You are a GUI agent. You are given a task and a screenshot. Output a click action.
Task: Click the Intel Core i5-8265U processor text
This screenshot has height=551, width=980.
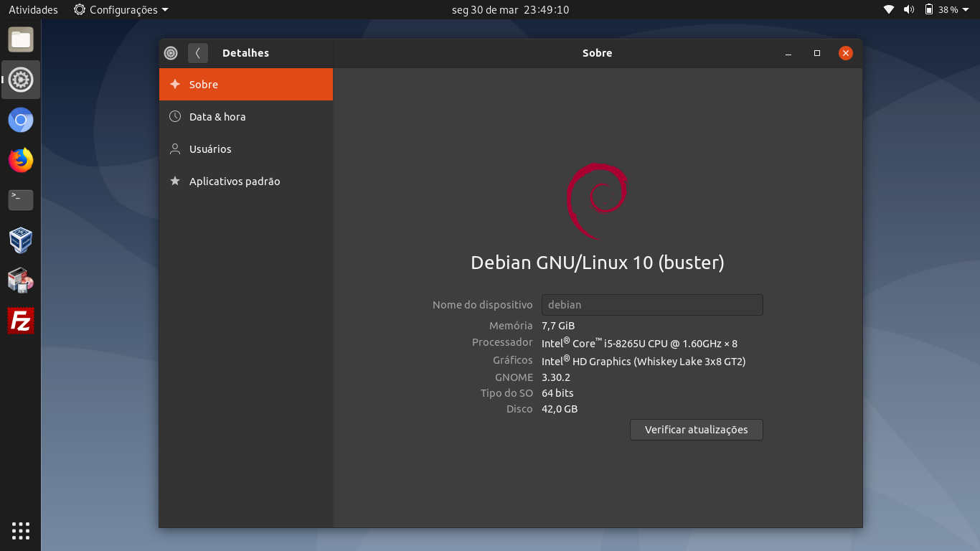pos(639,343)
